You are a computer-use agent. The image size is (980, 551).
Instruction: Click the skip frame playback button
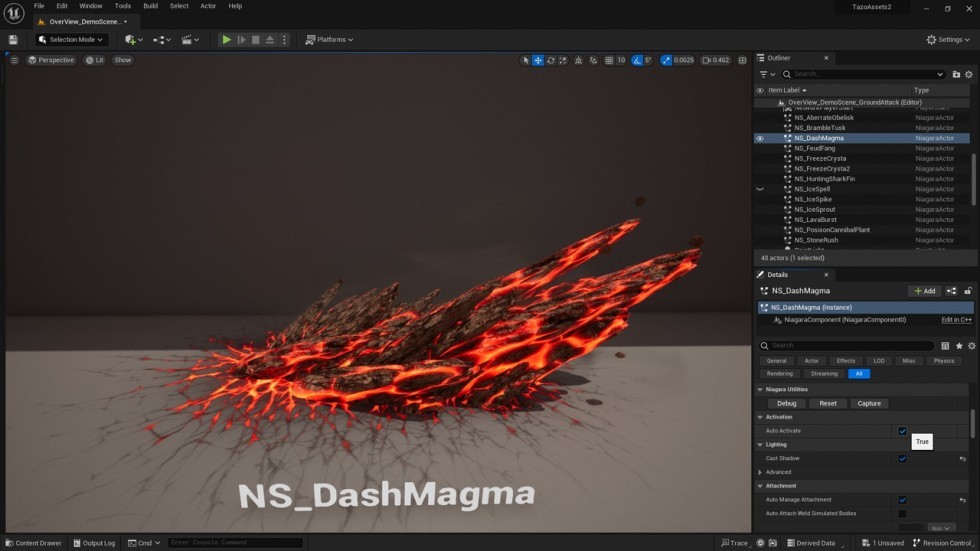(241, 39)
